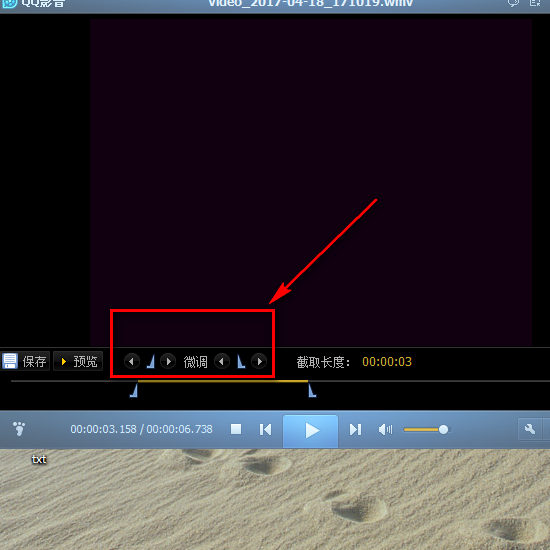
Task: Click the footprint icon in player bar
Action: [19, 429]
